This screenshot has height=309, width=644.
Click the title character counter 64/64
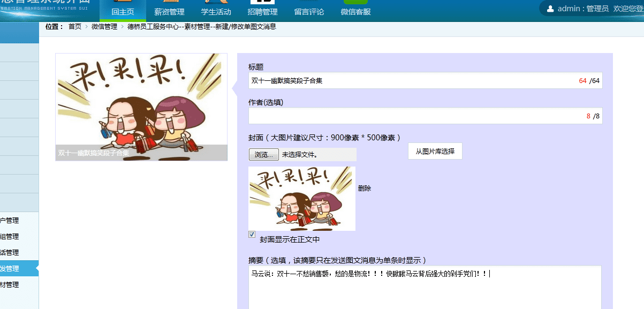[589, 81]
